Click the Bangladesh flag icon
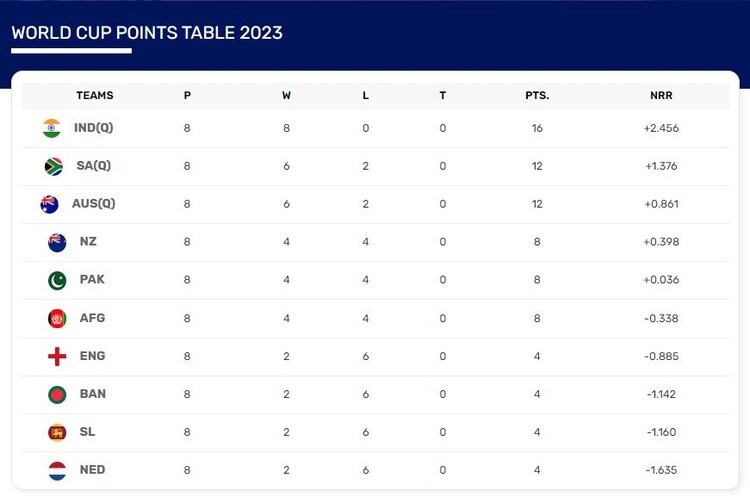The height and width of the screenshot is (503, 750). point(57,394)
